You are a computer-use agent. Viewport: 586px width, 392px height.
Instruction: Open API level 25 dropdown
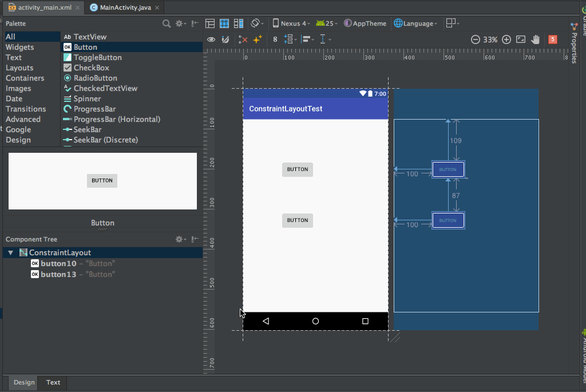tap(327, 23)
